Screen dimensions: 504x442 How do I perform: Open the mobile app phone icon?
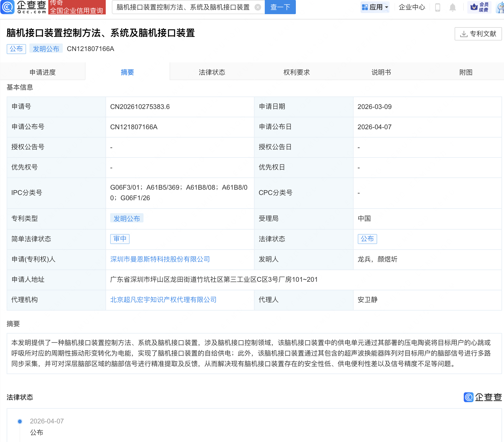tap(437, 7)
